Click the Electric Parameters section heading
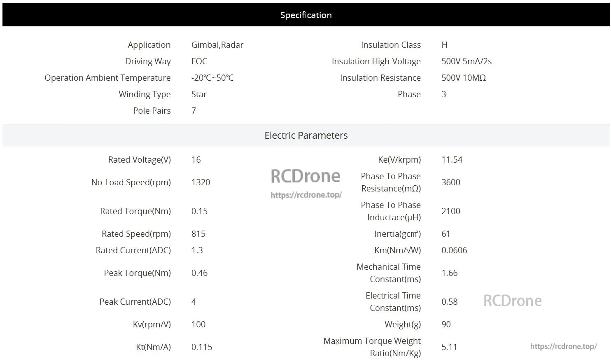Screen dimensions: 611x364 point(305,135)
